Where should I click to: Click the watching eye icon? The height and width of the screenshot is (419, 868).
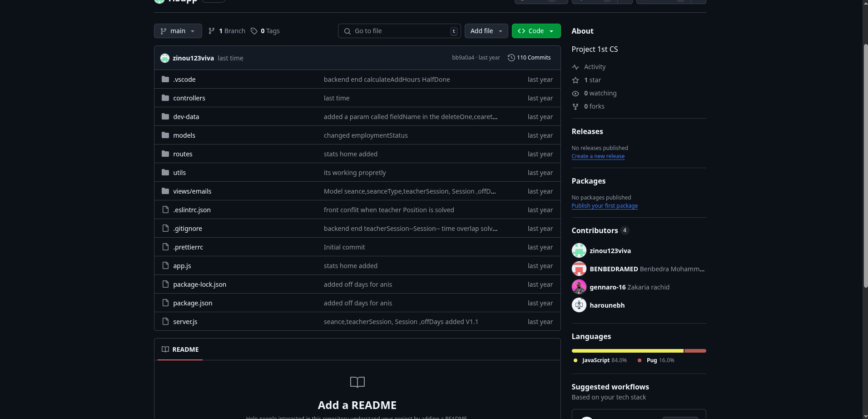click(x=575, y=93)
